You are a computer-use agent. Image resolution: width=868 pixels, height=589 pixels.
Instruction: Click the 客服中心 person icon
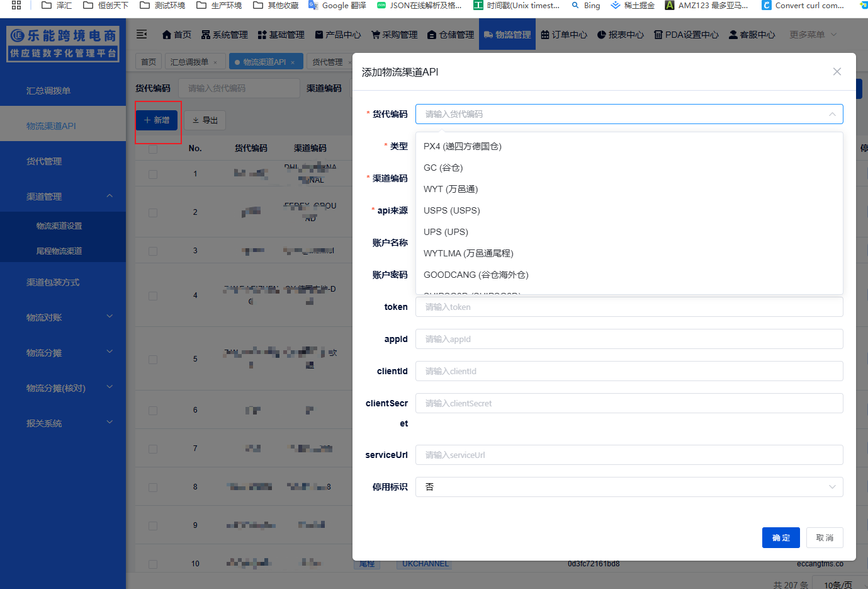[x=733, y=35]
